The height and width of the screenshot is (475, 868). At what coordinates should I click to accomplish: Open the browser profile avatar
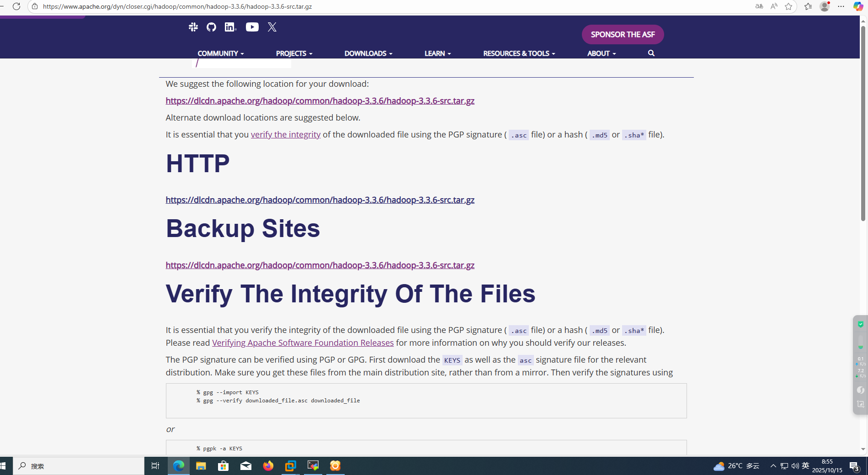coord(825,6)
